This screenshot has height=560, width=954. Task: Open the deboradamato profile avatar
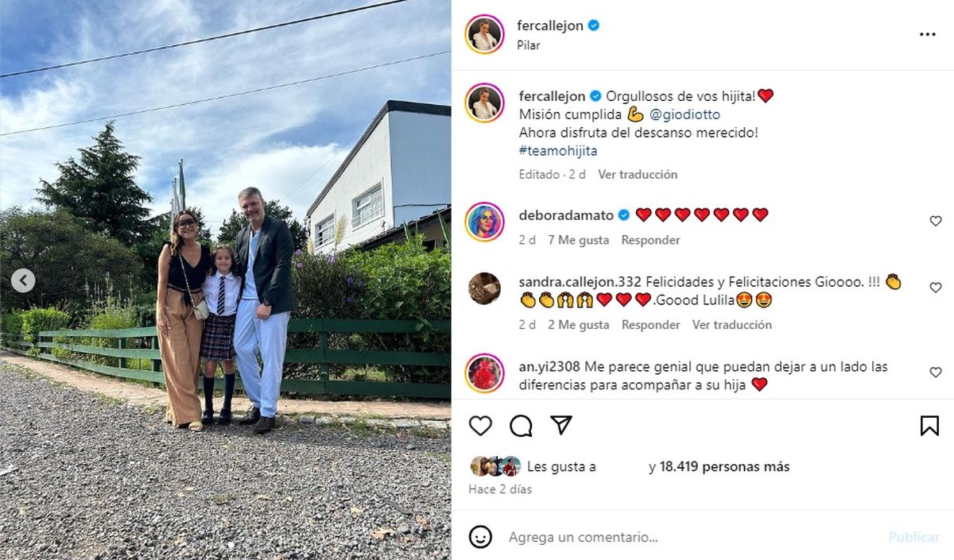(485, 222)
